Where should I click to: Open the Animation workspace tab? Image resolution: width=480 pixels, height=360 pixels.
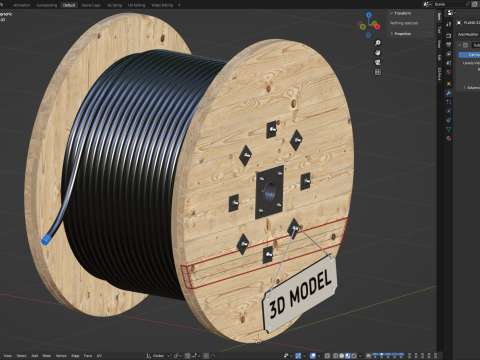click(x=22, y=5)
